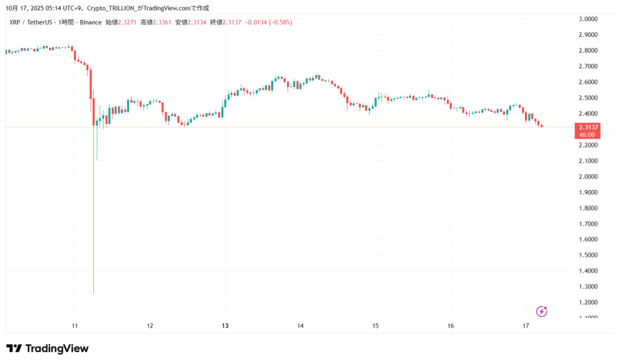Viewport: 620px width, 364px height.
Task: Click the 1時間 timeframe label
Action: (x=66, y=22)
